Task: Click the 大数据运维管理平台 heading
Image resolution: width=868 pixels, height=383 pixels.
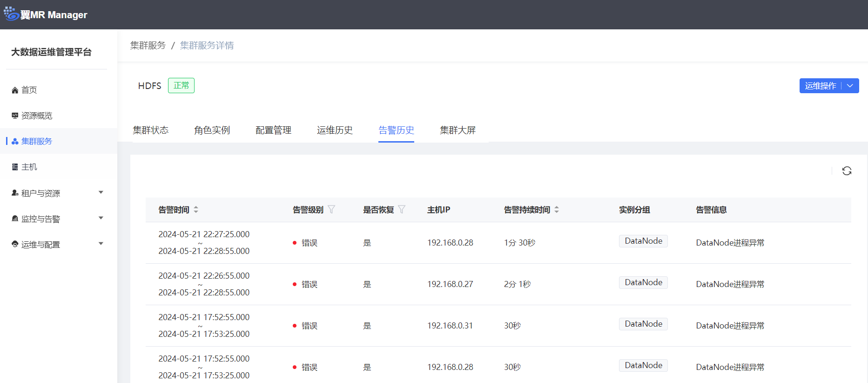Action: tap(51, 52)
